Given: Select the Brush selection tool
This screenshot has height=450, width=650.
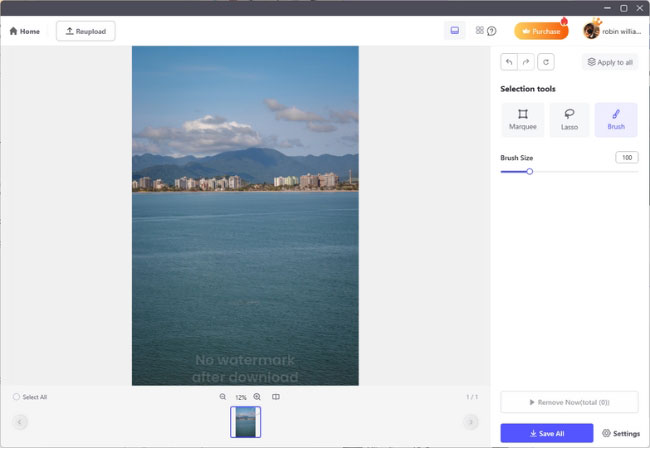Looking at the screenshot, I should point(616,120).
